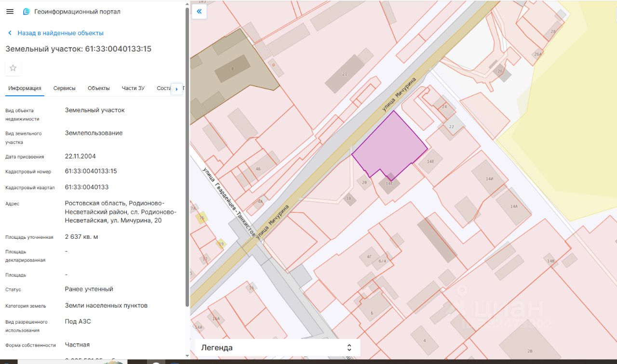The height and width of the screenshot is (364, 617).
Task: Go back via Назад в найденные объекты
Action: pos(60,33)
